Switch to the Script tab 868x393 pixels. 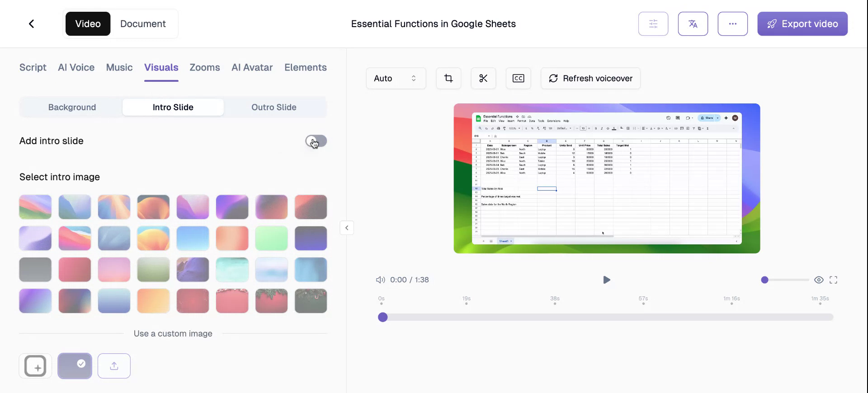(33, 67)
